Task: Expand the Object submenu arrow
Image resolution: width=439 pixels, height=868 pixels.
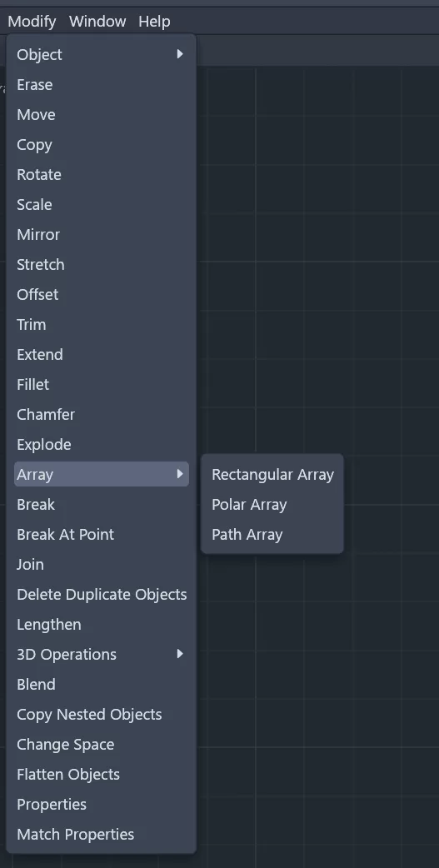Action: tap(180, 54)
